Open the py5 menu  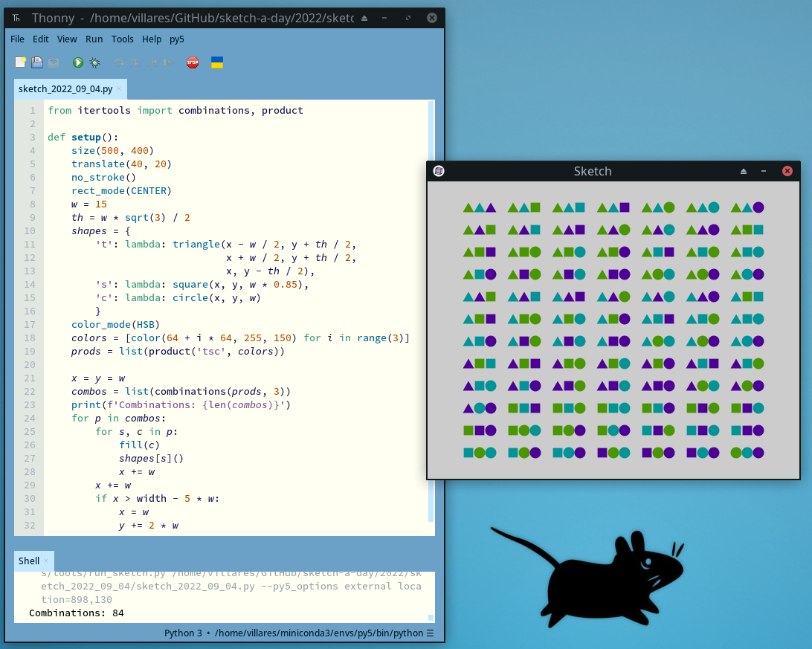tap(177, 39)
